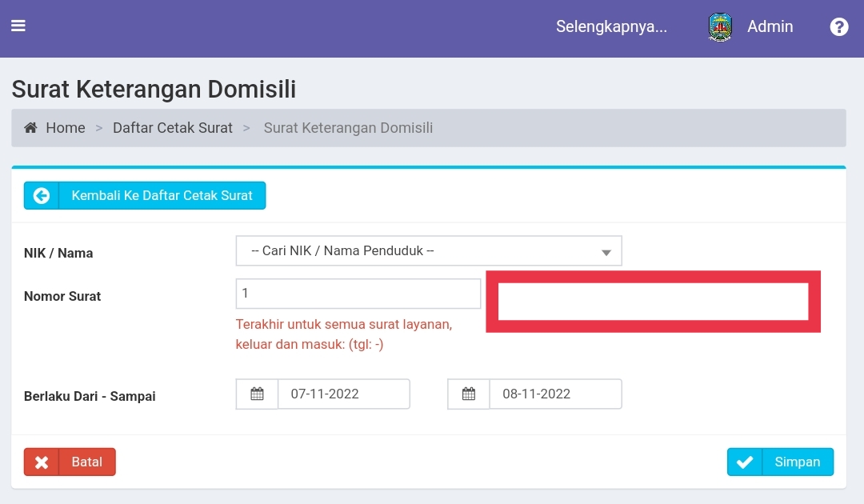The width and height of the screenshot is (864, 504).
Task: Open the Selengkapnya... menu
Action: point(612,26)
